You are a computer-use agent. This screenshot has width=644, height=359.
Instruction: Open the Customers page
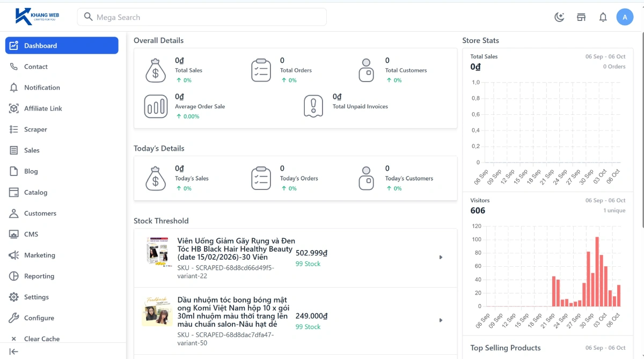tap(40, 213)
